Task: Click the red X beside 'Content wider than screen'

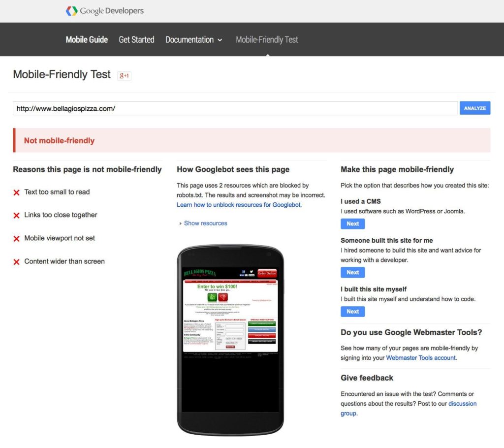Action: [16, 261]
